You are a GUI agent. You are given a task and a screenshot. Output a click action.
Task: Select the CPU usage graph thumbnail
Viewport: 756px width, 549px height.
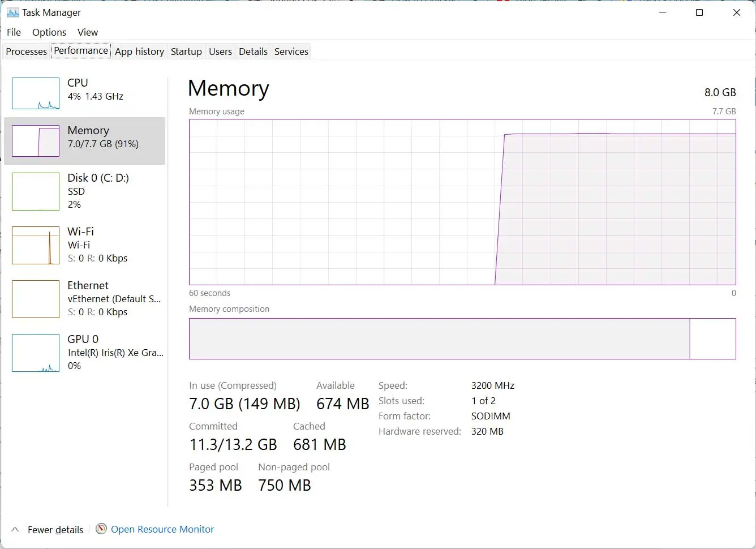tap(36, 93)
